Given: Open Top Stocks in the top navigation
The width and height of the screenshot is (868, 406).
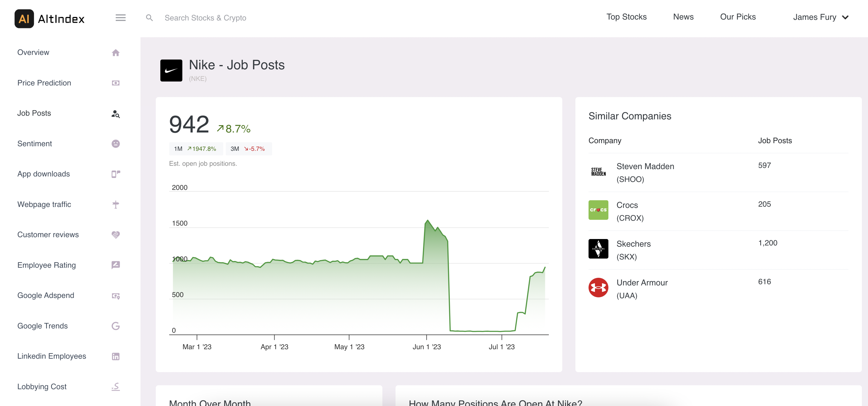Looking at the screenshot, I should pos(626,17).
